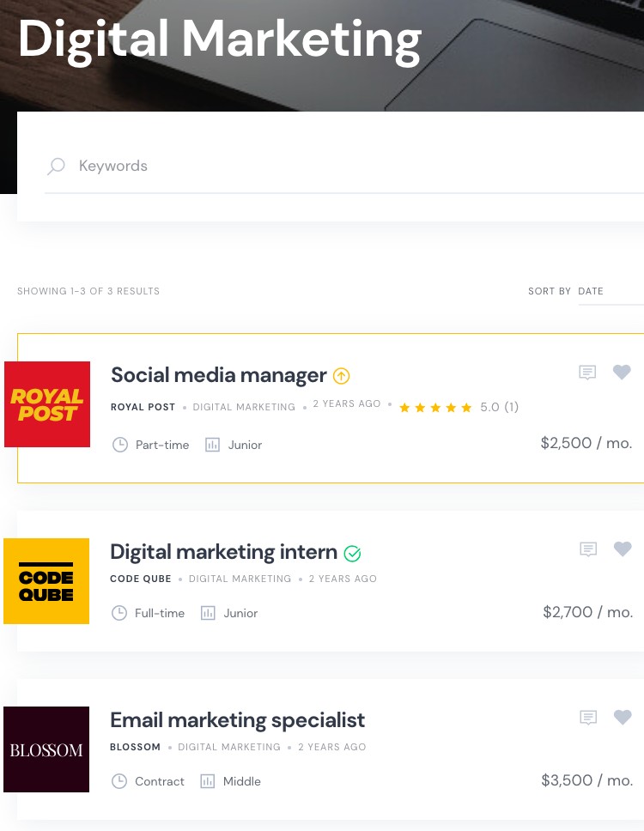Screen dimensions: 644x831
Task: Click the green checkmark beside Digital marketing intern
Action: point(352,553)
